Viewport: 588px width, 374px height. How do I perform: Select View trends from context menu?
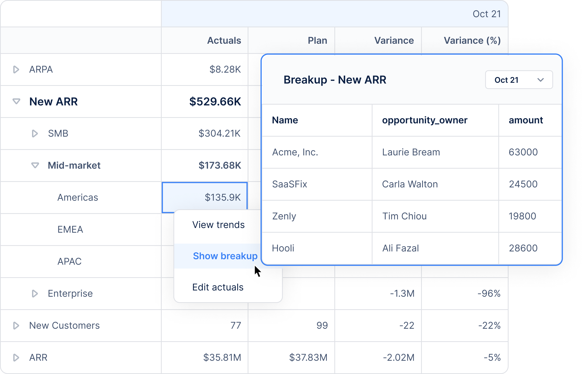point(218,225)
